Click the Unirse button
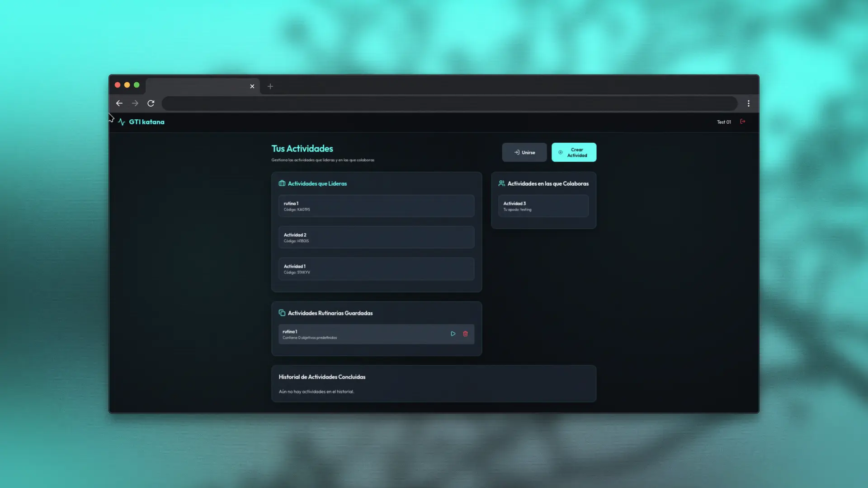Viewport: 868px width, 488px height. [x=524, y=152]
